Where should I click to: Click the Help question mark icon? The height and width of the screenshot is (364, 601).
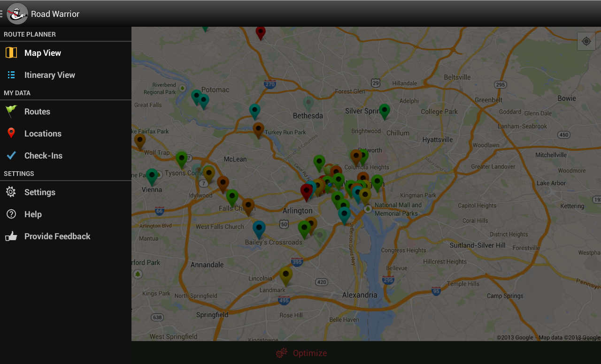click(x=10, y=214)
